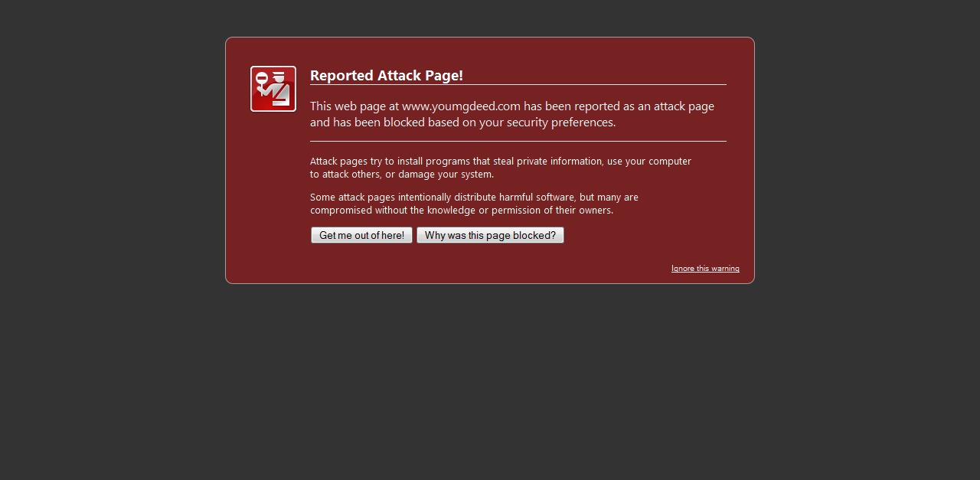Click the dark gray area below the warning box
980x480 pixels.
pyautogui.click(x=490, y=383)
